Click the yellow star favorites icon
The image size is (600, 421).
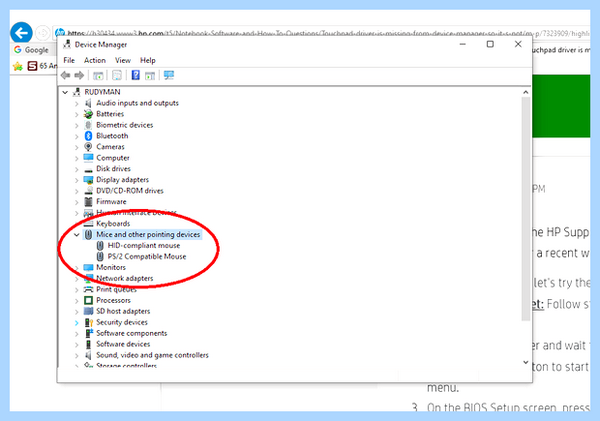click(x=18, y=66)
